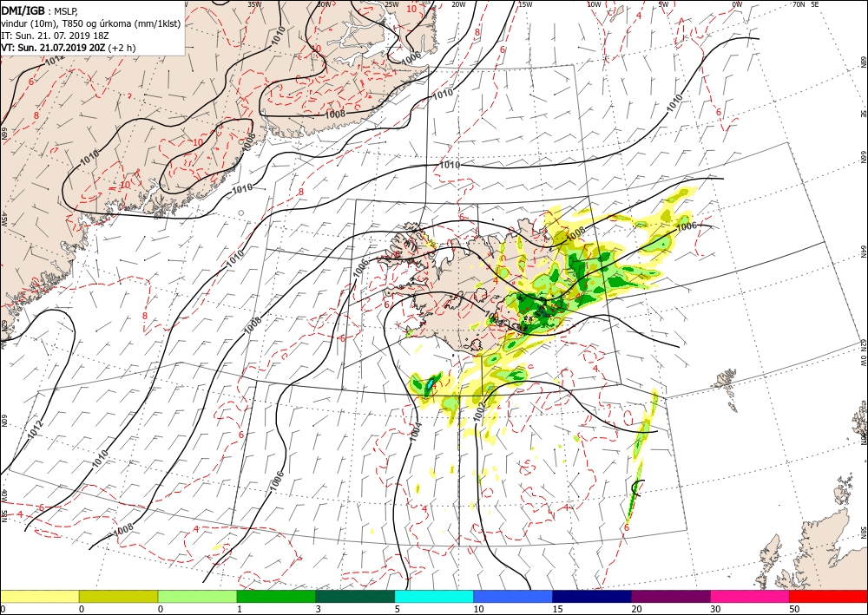
Task: Click legend scale value '5'
Action: (x=397, y=609)
